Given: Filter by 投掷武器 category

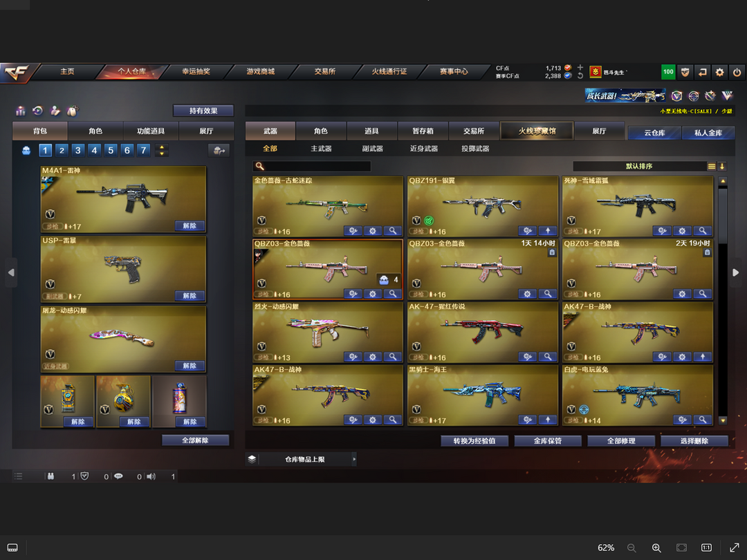Looking at the screenshot, I should 475,149.
